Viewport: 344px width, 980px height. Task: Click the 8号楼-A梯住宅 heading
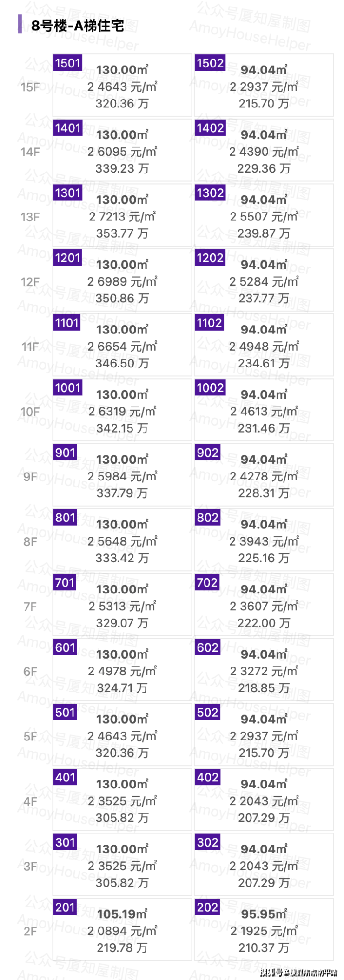click(78, 26)
